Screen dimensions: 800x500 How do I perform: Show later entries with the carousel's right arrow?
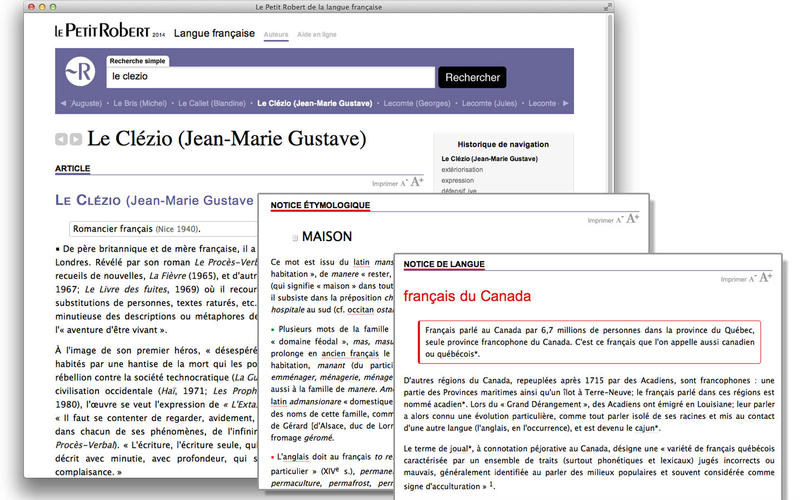pyautogui.click(x=565, y=103)
